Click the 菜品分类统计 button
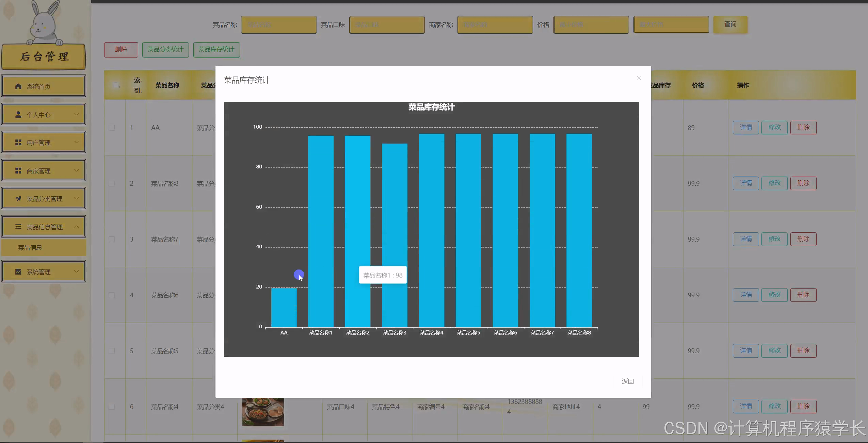Viewport: 868px width, 443px height. click(165, 50)
